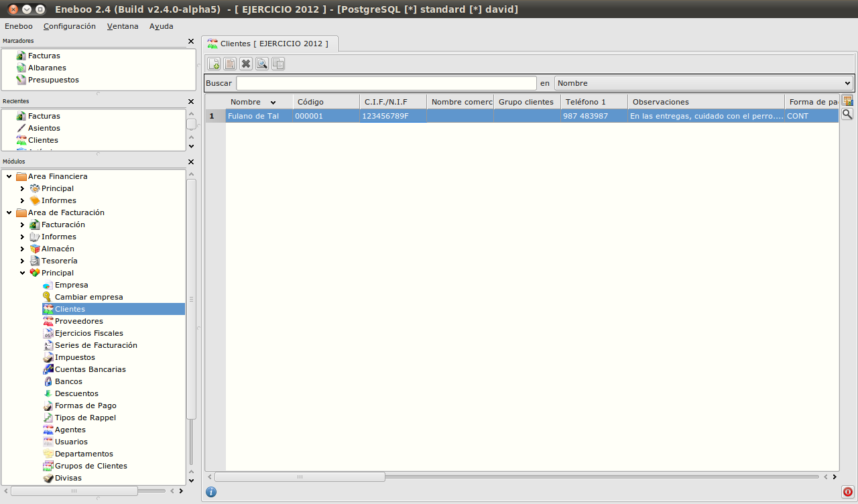Open the Ventana menu

pos(123,26)
